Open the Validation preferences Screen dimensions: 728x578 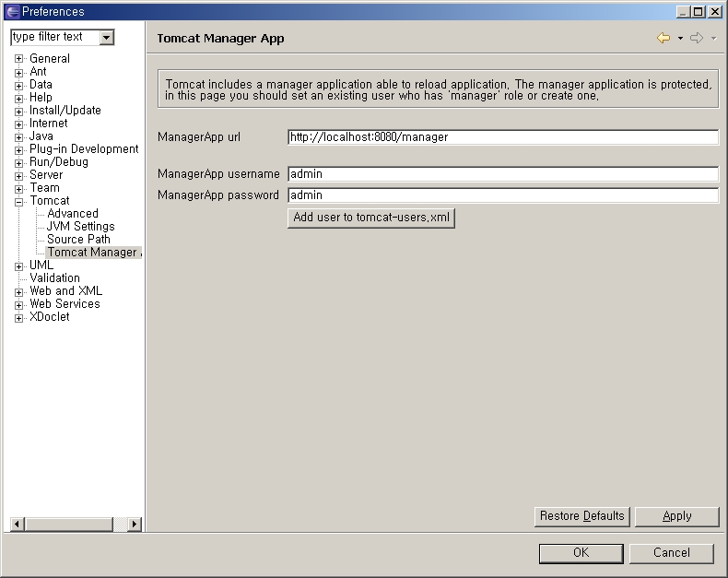tap(54, 278)
